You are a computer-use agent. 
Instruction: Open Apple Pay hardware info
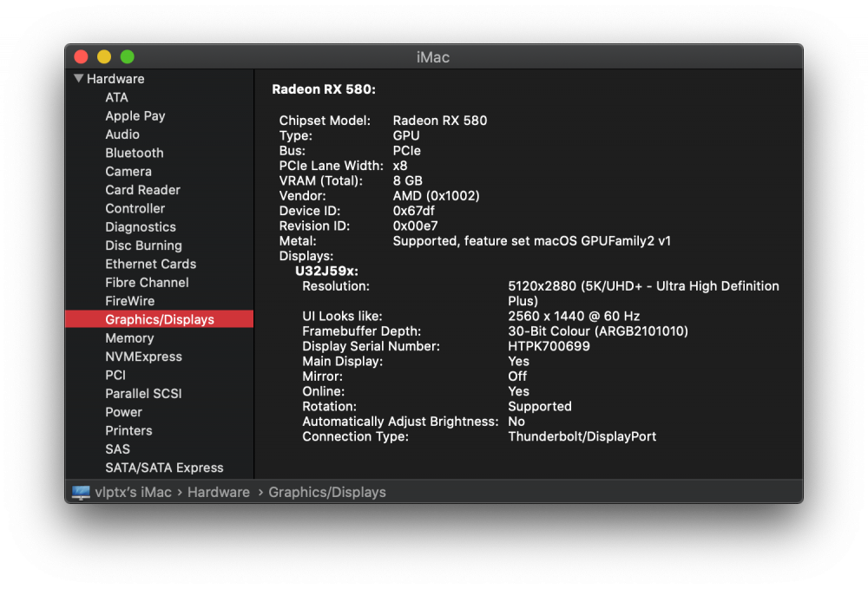[135, 116]
